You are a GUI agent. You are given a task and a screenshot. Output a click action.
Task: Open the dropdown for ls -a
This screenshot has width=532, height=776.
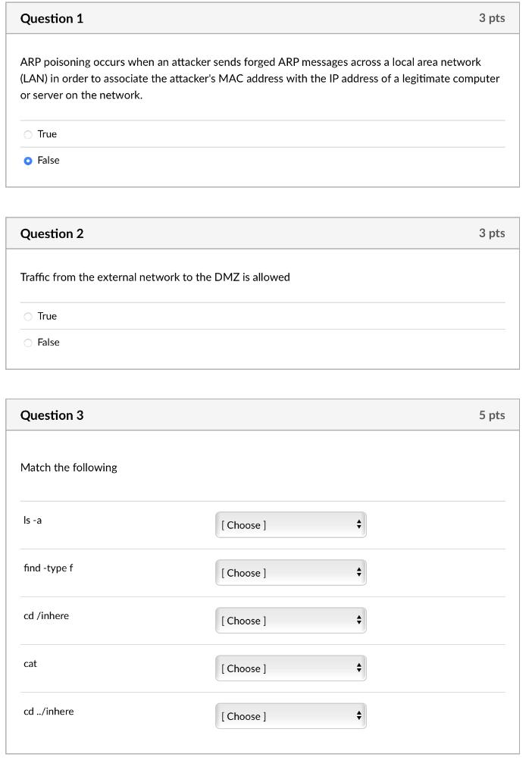pyautogui.click(x=290, y=525)
